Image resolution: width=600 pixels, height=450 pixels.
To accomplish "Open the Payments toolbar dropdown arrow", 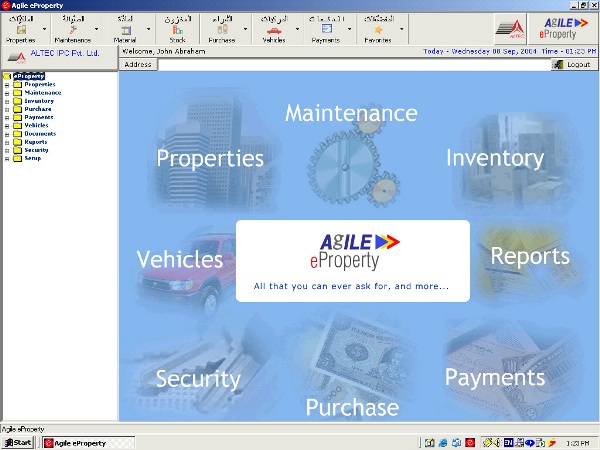I will [349, 29].
